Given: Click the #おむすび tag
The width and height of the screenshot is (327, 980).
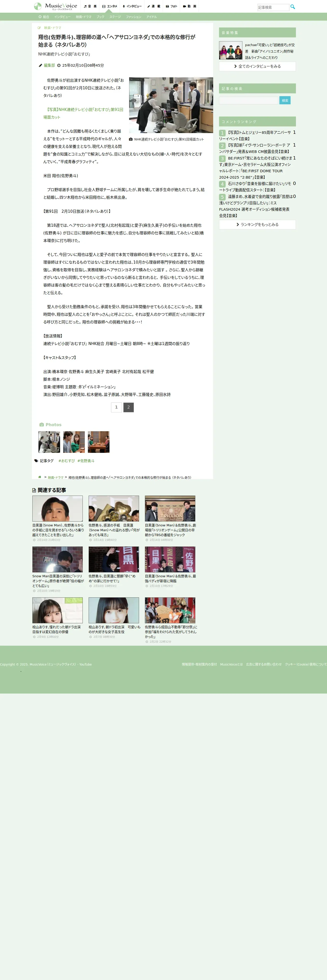Looking at the screenshot, I should tap(67, 461).
